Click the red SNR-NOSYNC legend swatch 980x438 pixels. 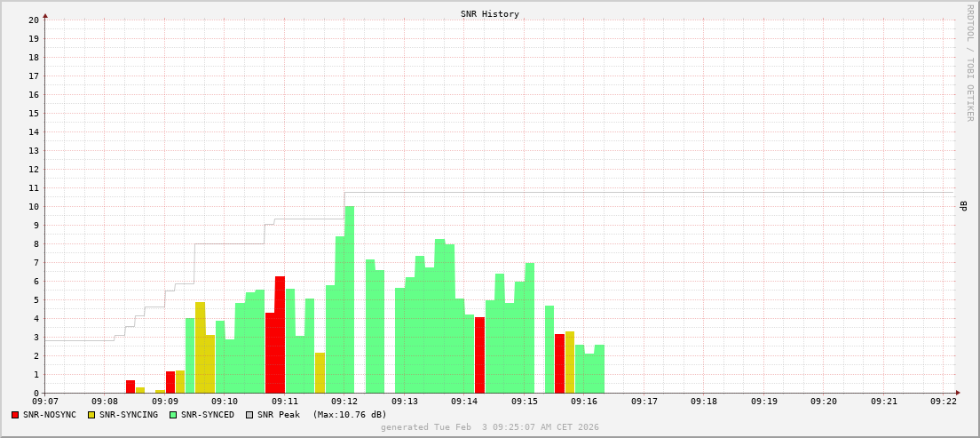point(15,415)
